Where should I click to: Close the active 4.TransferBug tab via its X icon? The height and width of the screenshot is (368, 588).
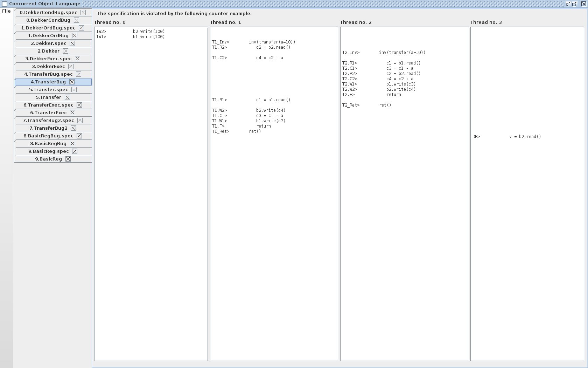[x=72, y=82]
